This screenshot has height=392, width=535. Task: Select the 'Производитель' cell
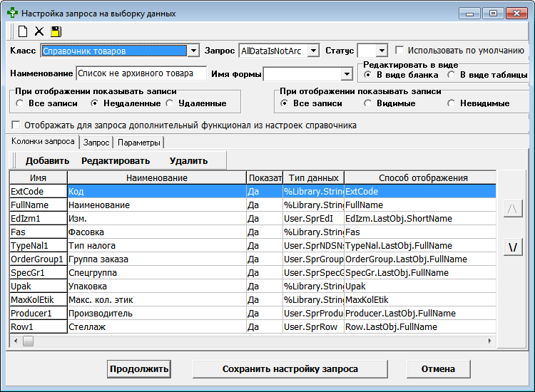pyautogui.click(x=157, y=314)
